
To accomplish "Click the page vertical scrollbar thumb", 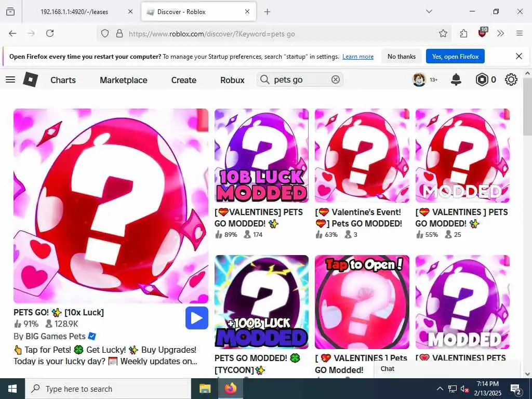I will (x=527, y=107).
